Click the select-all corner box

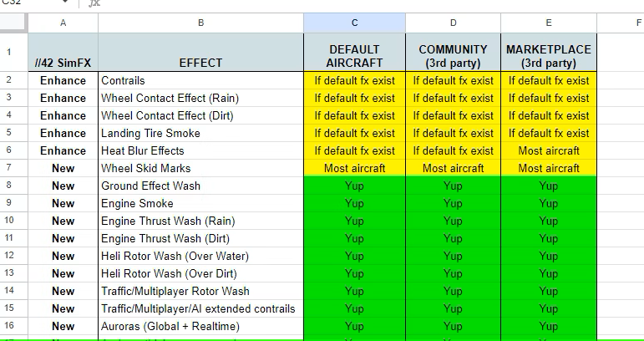(13, 23)
